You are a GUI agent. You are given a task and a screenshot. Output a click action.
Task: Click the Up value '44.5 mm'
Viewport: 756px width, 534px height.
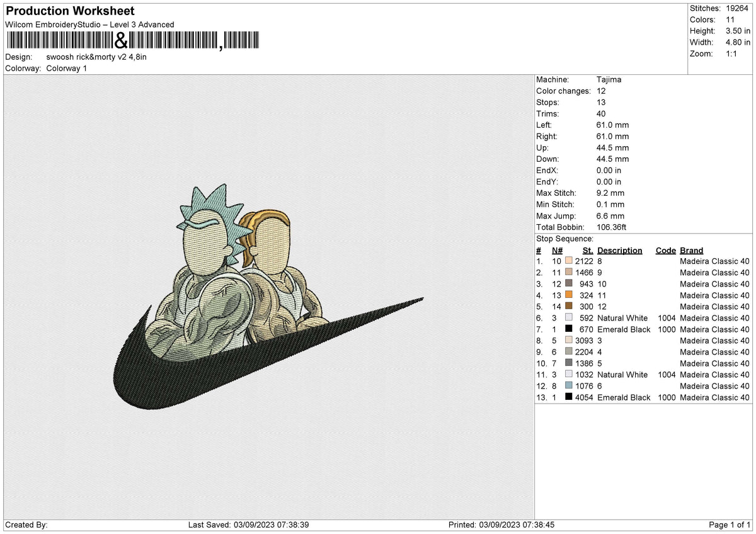612,147
